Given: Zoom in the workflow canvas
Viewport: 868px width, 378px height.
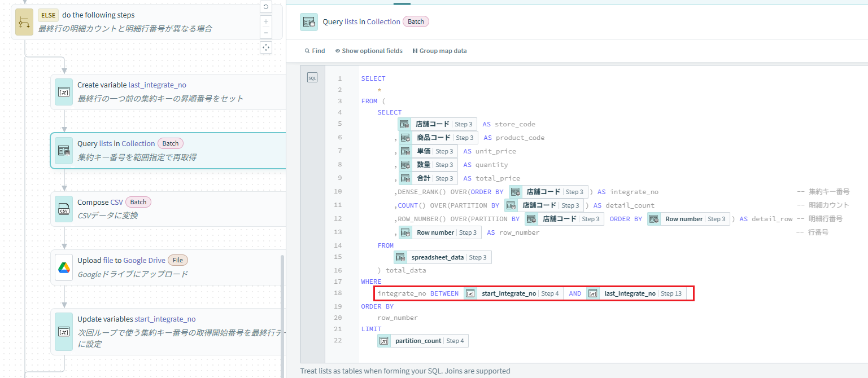Looking at the screenshot, I should (x=266, y=21).
